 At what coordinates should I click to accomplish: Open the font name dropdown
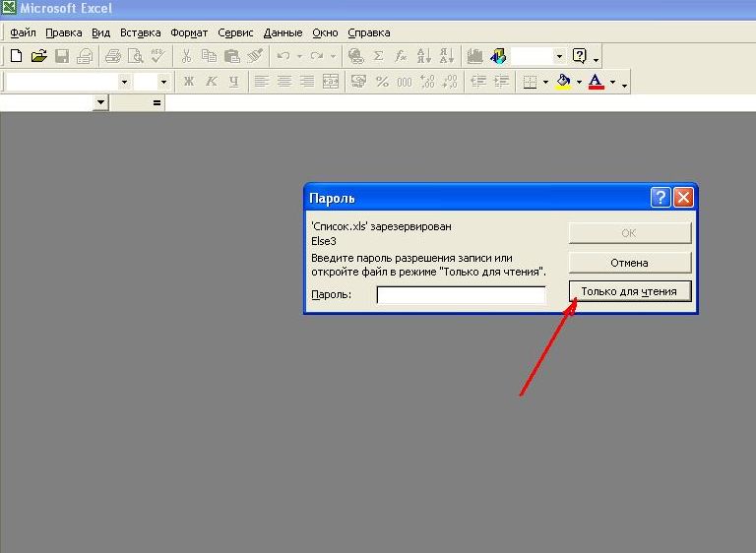tap(124, 82)
